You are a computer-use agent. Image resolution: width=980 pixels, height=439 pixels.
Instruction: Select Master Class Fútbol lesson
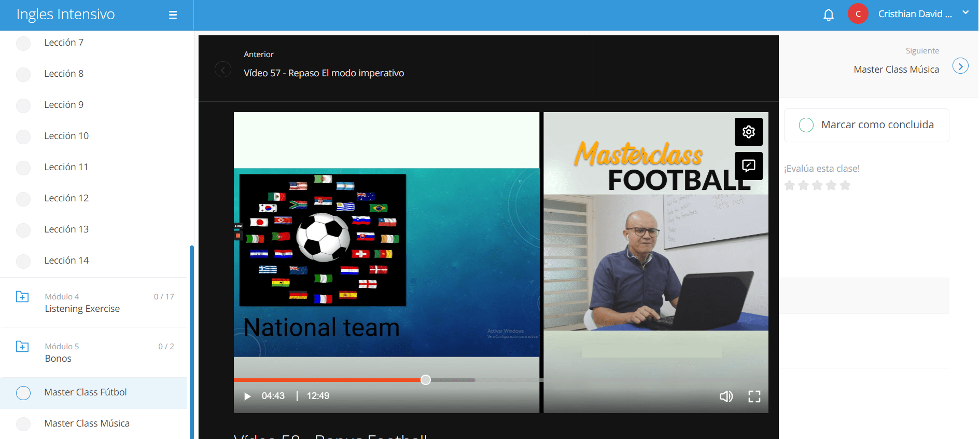click(86, 392)
